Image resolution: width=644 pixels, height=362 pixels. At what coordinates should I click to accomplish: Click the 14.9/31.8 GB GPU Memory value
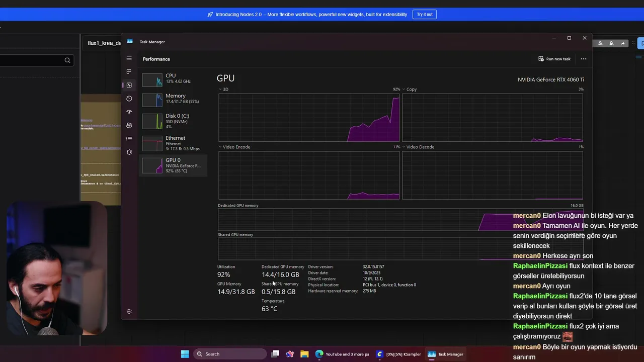tap(236, 292)
